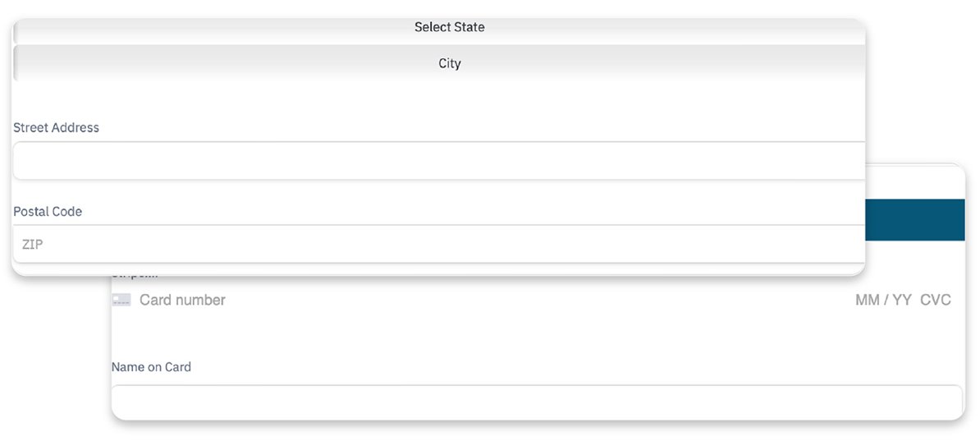Click the Name on Card label
Image resolution: width=980 pixels, height=441 pixels.
[x=151, y=367]
